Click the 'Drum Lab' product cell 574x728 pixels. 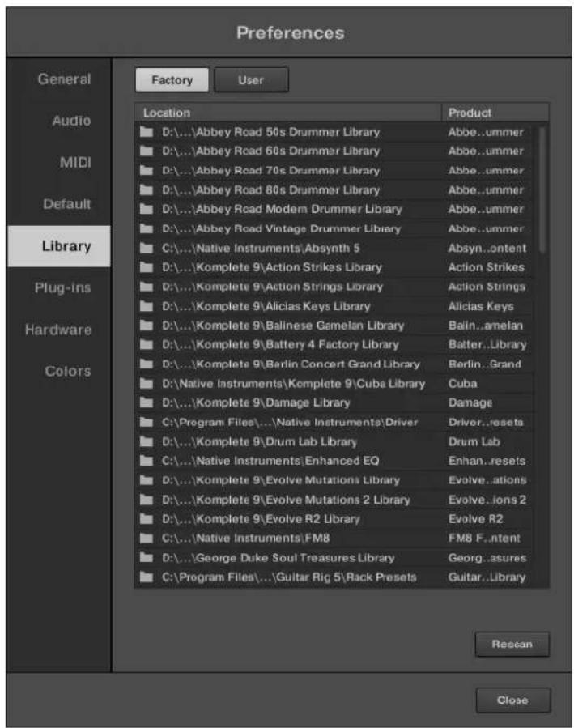[x=474, y=441]
